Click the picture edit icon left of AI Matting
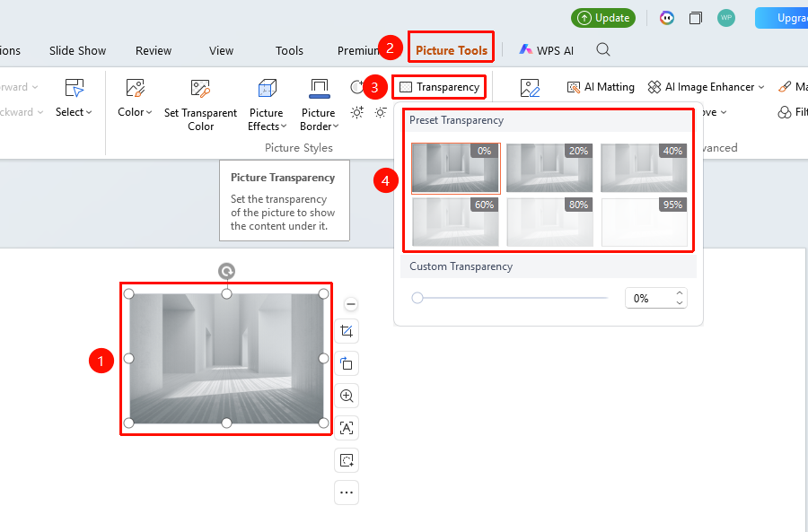Screen dimensions: 808x532 point(530,88)
